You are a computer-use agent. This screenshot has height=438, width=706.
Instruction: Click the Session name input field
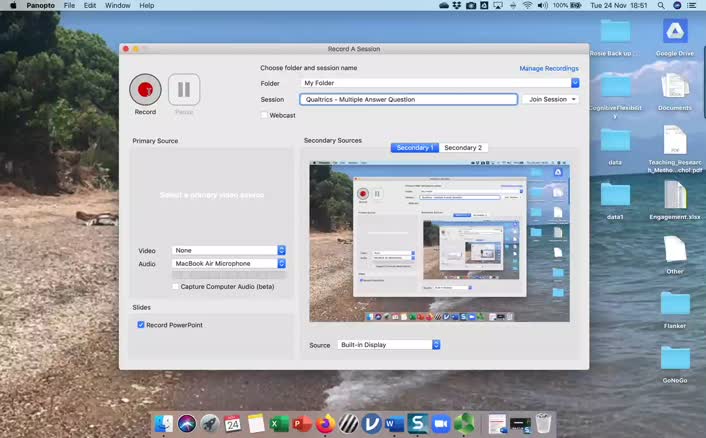click(x=408, y=99)
